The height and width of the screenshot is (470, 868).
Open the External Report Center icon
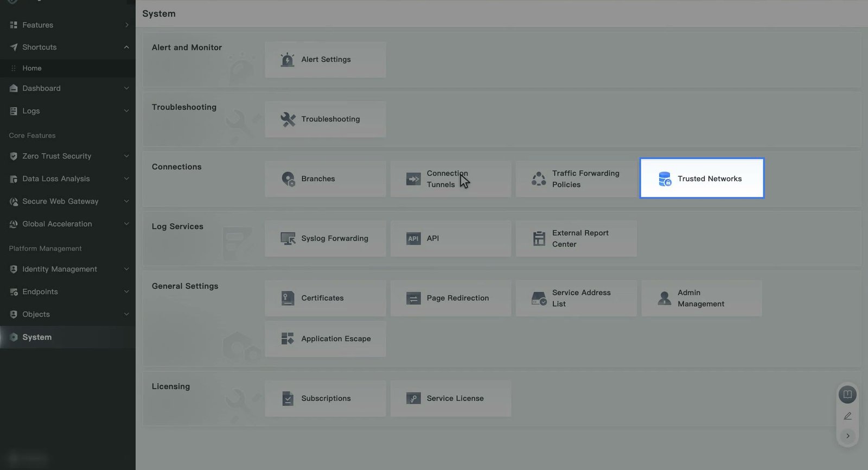click(539, 239)
